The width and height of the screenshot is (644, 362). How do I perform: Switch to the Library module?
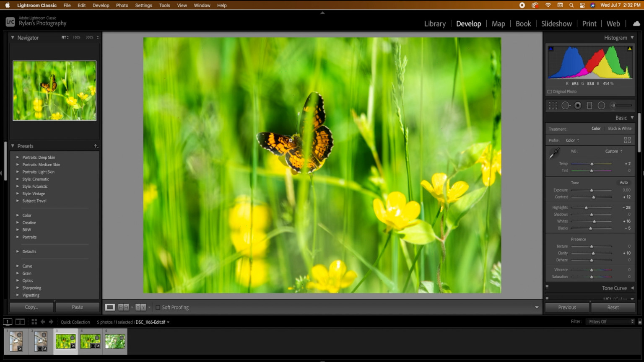(x=435, y=24)
